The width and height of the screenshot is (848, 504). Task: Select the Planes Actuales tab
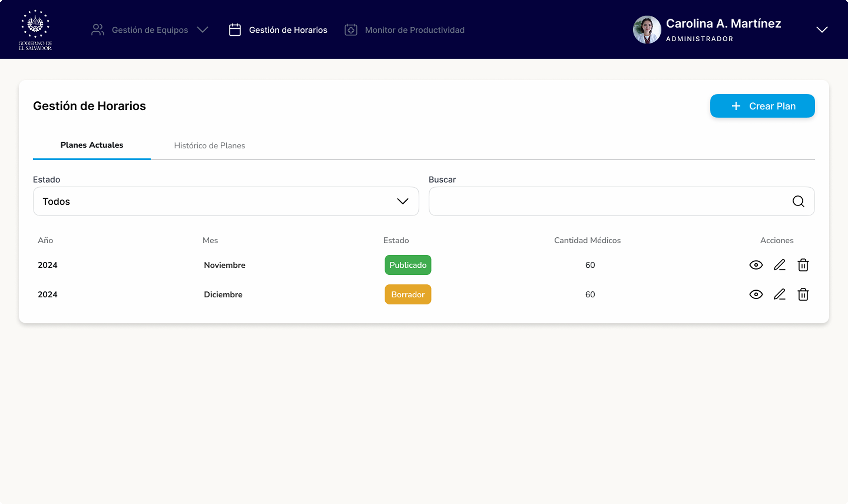(92, 145)
